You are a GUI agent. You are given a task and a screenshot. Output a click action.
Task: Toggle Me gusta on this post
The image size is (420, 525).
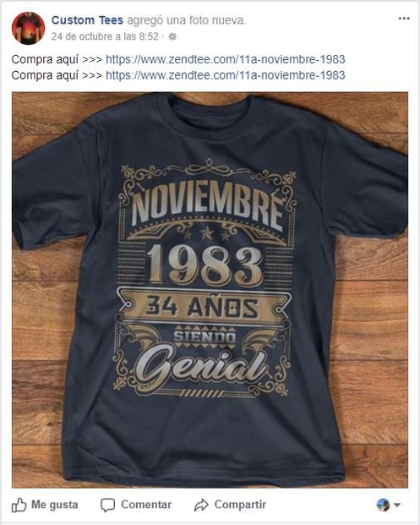point(45,505)
